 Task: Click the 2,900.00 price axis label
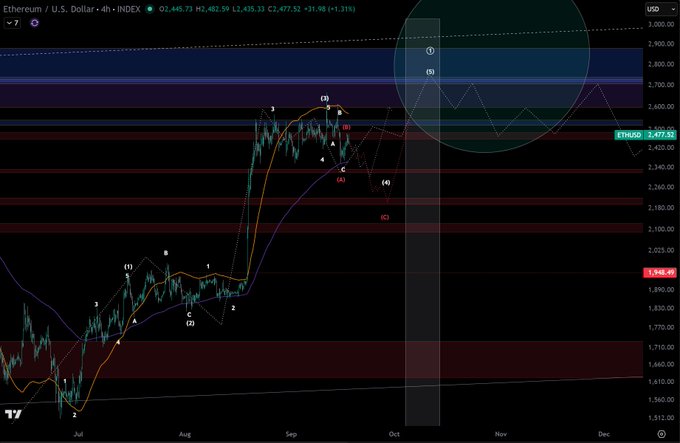coord(661,44)
